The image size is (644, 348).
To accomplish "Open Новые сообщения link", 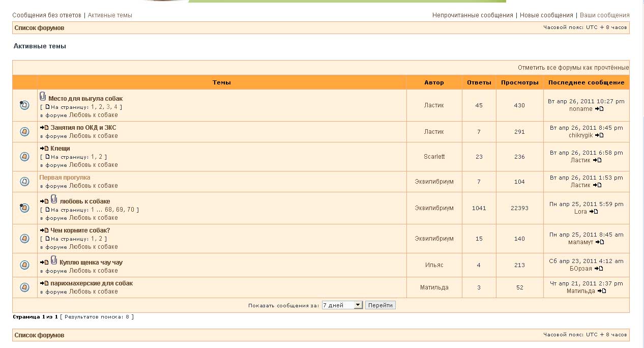I will 546,15.
